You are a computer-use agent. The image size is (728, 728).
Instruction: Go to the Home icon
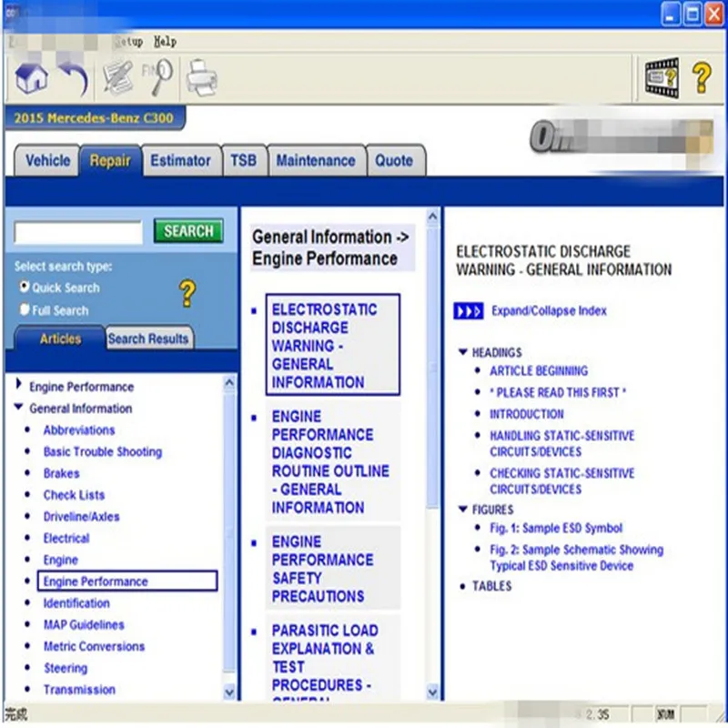pyautogui.click(x=31, y=78)
